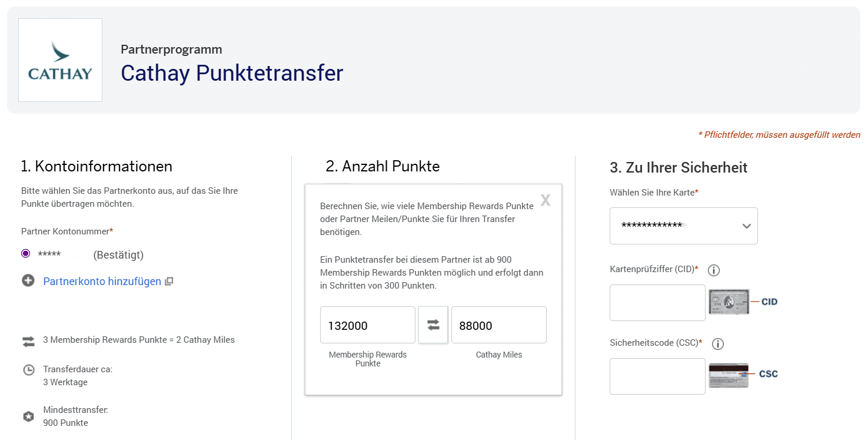Screen dimensions: 868x440
Task: Click the CSC card back illustration
Action: (x=729, y=375)
